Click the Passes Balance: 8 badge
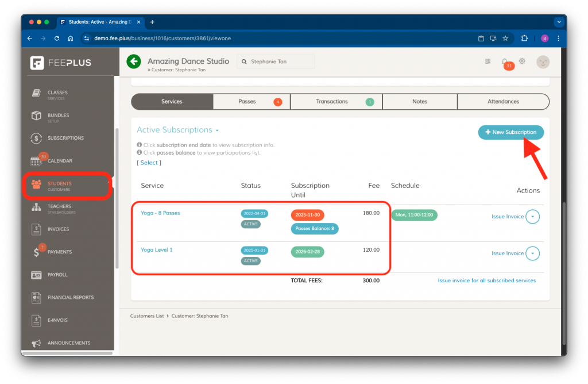 [315, 229]
